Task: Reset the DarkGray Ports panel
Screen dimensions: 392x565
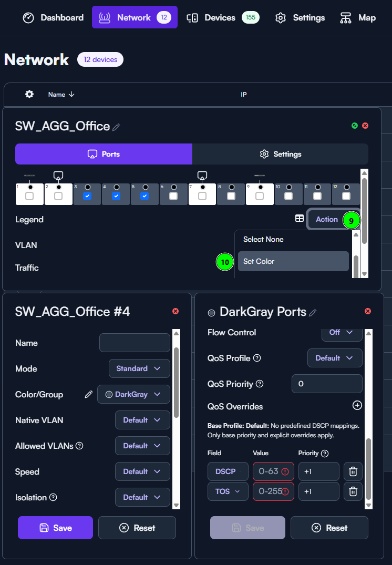Action: pyautogui.click(x=329, y=528)
